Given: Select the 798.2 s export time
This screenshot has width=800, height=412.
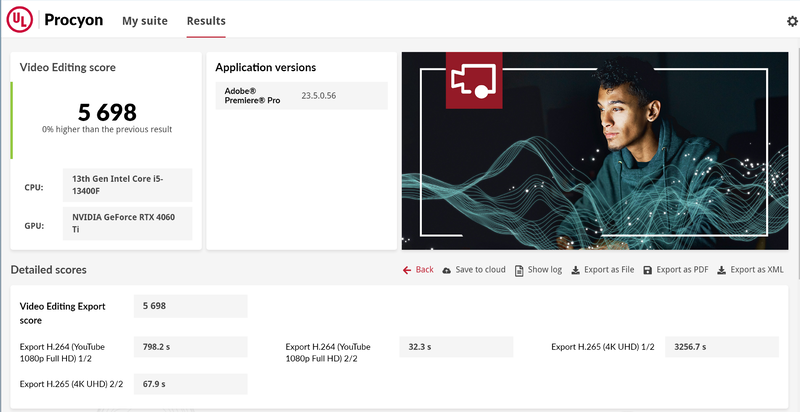Looking at the screenshot, I should (191, 347).
